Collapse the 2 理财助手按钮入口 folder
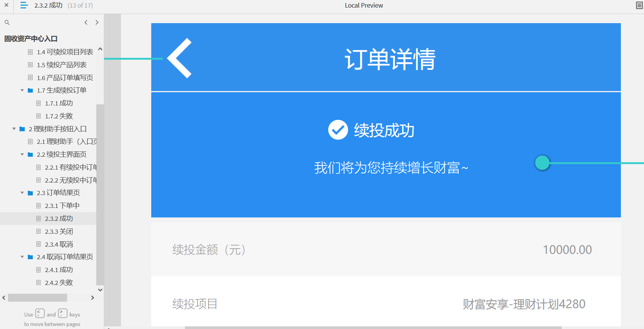644x329 pixels. (x=14, y=129)
